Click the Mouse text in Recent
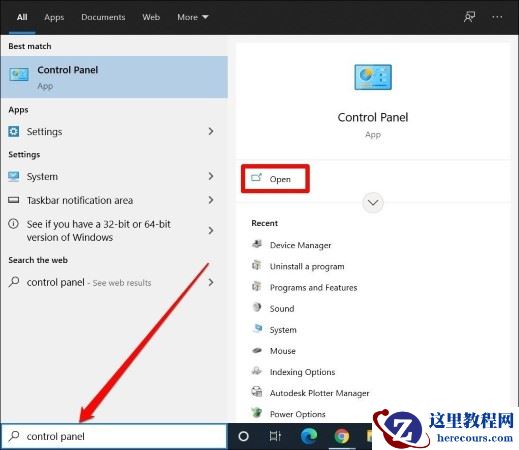The height and width of the screenshot is (450, 519). 283,351
